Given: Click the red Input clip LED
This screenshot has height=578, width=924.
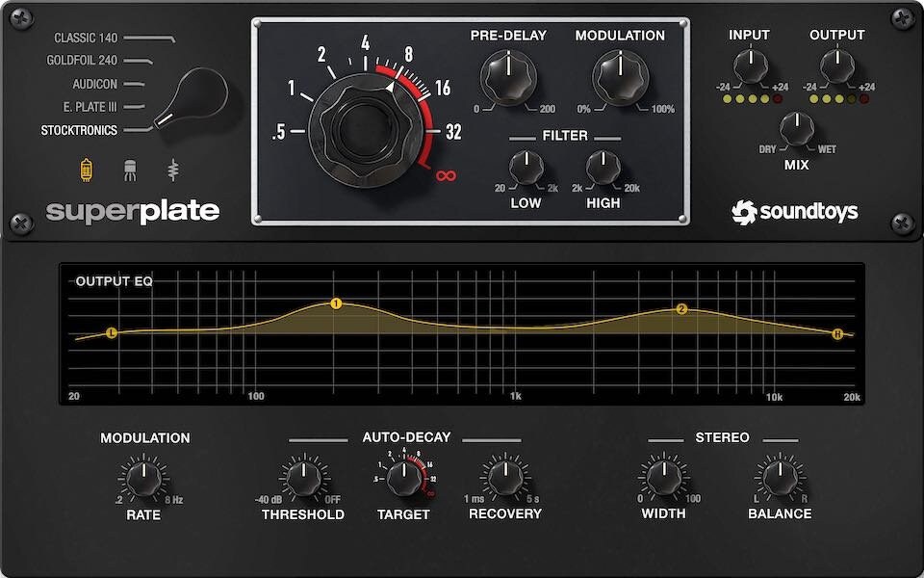Looking at the screenshot, I should 778,99.
